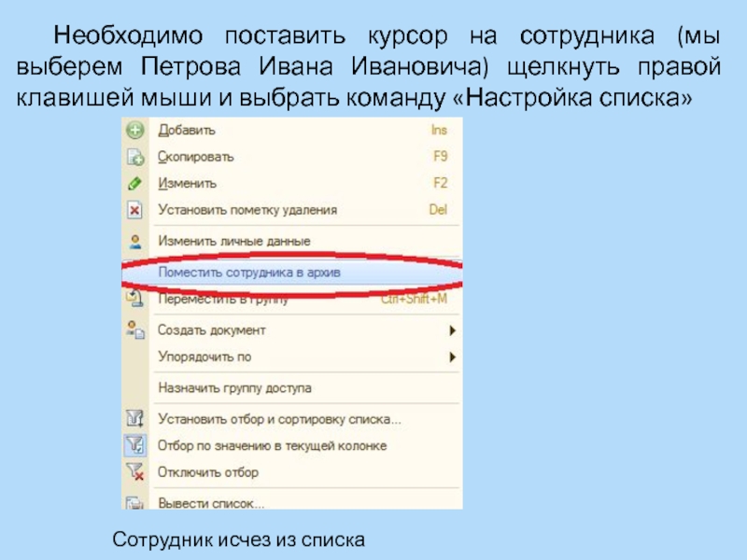This screenshot has height=560, width=747.
Task: Click the green plus Add icon
Action: (134, 131)
